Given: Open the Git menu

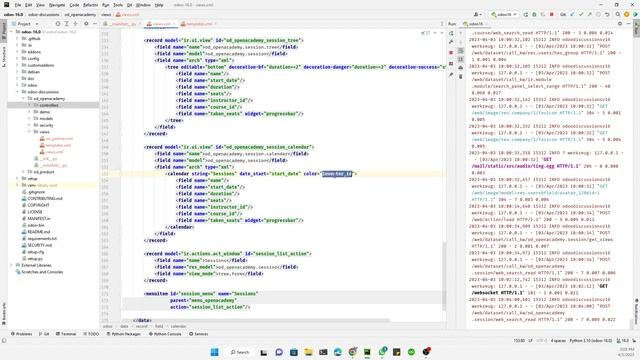Looking at the screenshot, I should (x=129, y=5).
